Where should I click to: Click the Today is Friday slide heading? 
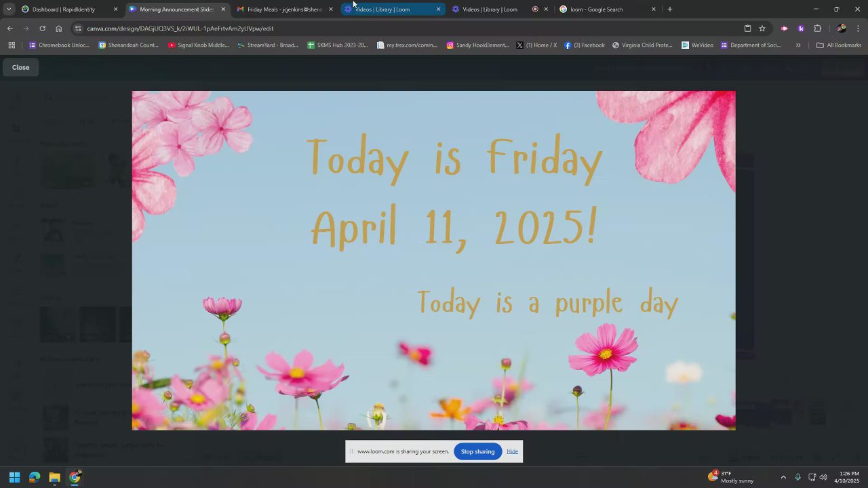tap(454, 159)
